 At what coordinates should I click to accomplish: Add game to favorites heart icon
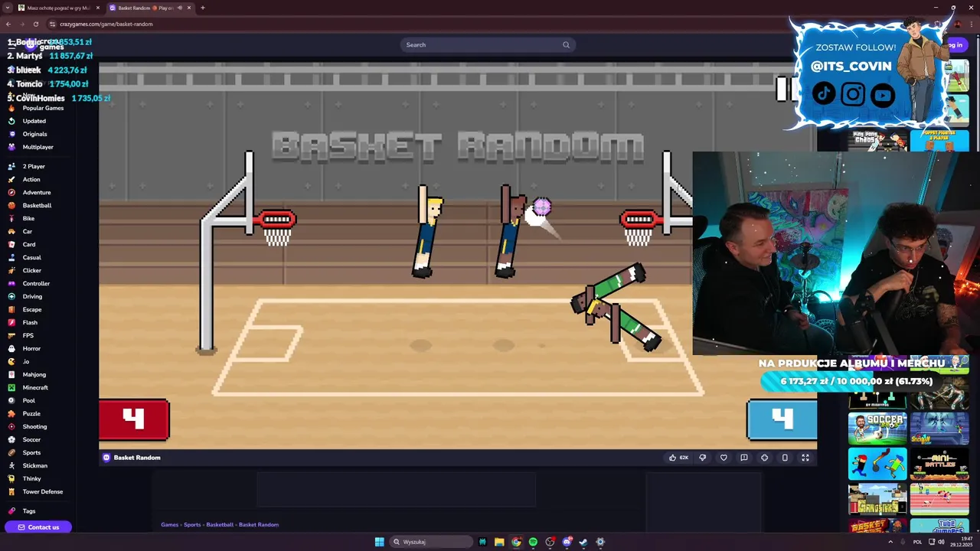click(x=724, y=458)
